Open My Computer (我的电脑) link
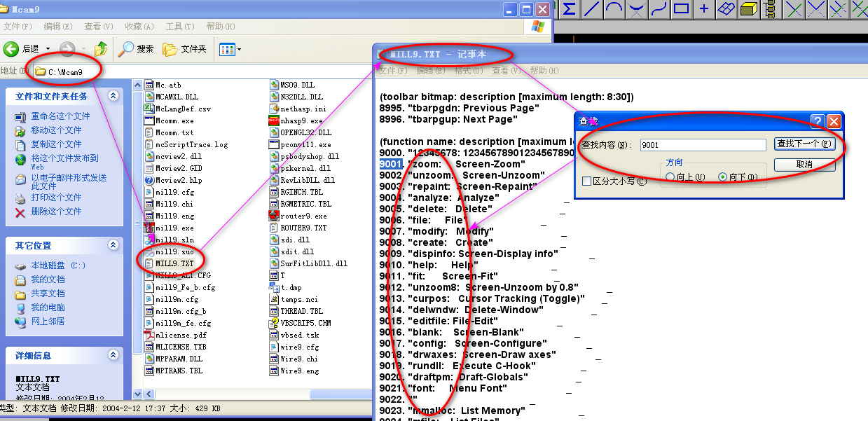868x421 pixels. coord(48,308)
